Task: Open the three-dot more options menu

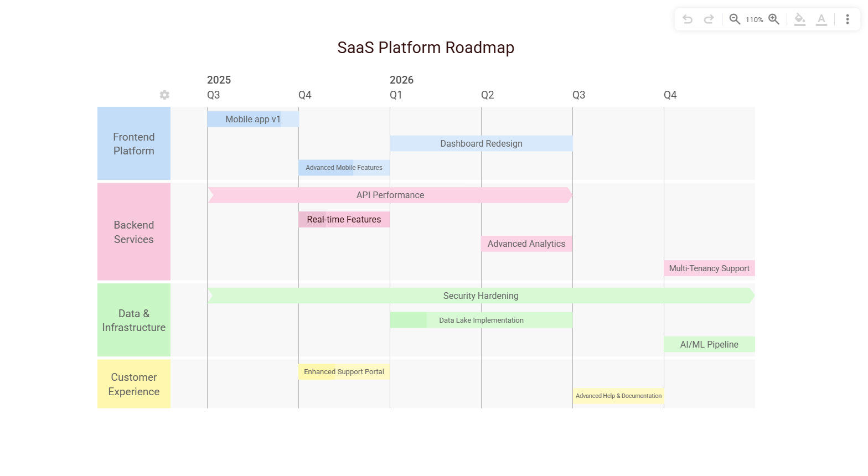Action: pos(848,19)
